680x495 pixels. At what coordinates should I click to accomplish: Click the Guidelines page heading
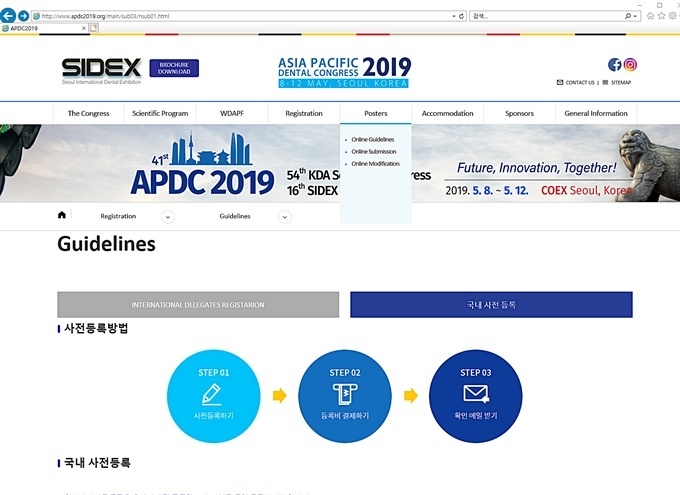click(106, 244)
